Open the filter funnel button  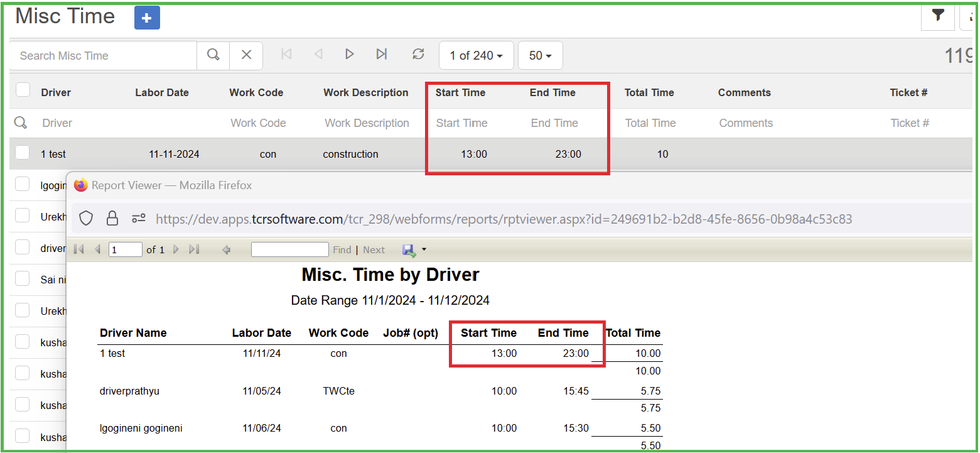(x=938, y=16)
